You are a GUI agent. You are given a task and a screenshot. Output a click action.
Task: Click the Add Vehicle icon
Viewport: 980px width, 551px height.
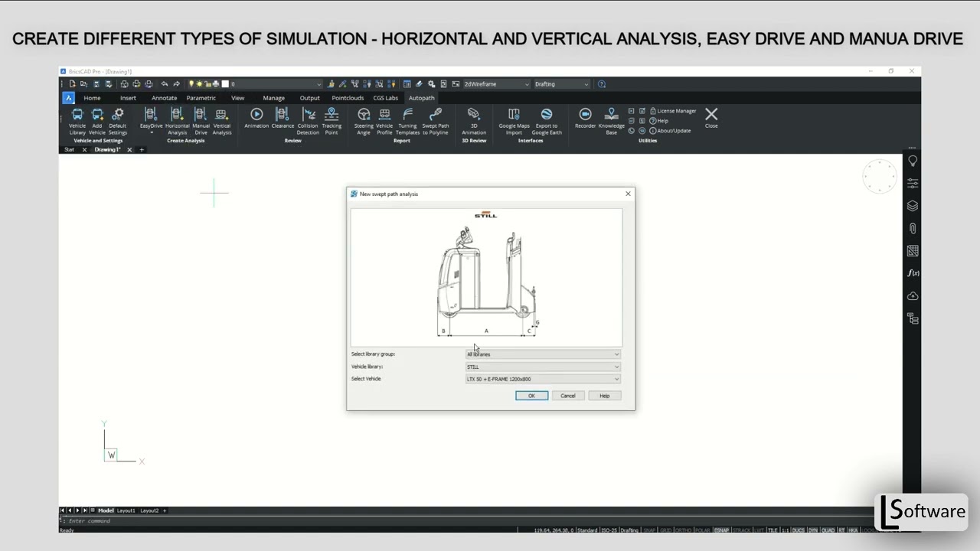pyautogui.click(x=97, y=121)
